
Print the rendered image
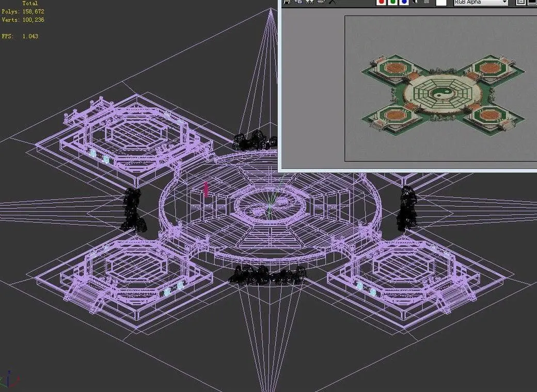tap(321, 2)
